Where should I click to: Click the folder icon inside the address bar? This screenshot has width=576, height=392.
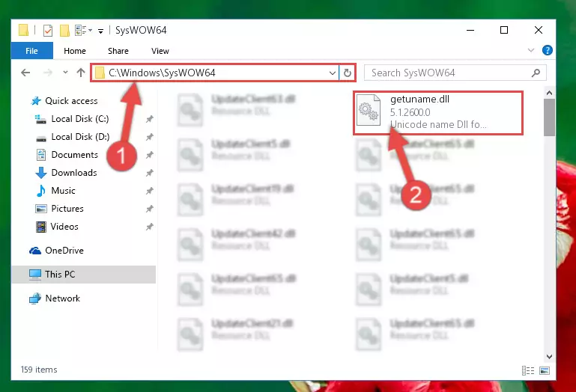point(100,73)
